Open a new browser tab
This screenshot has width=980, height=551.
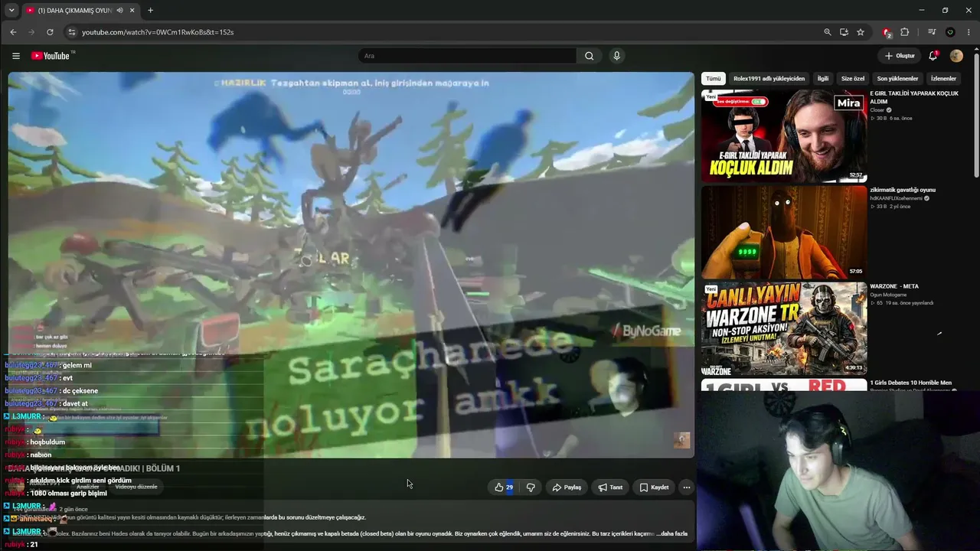point(150,11)
